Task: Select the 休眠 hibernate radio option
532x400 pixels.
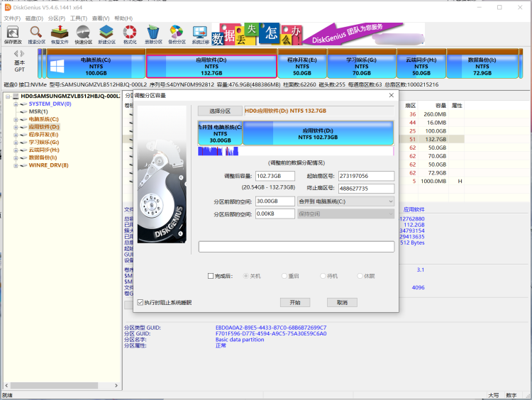Action: point(360,276)
